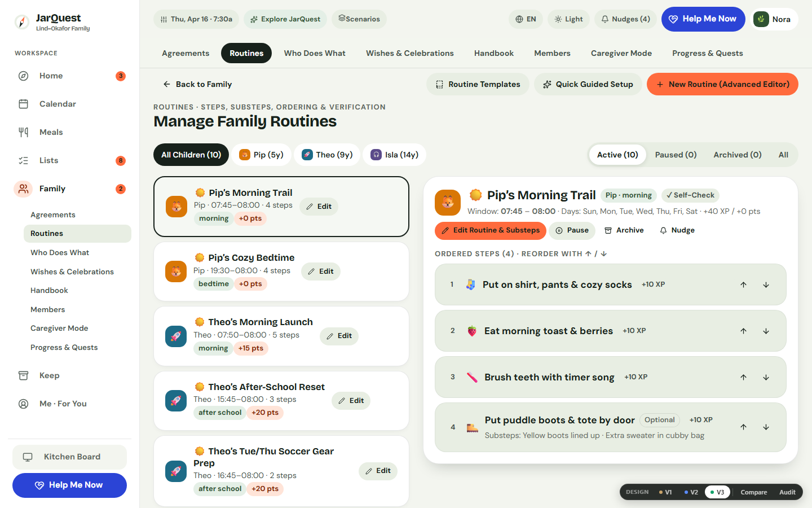Change language with EN button
The width and height of the screenshot is (812, 508).
526,19
